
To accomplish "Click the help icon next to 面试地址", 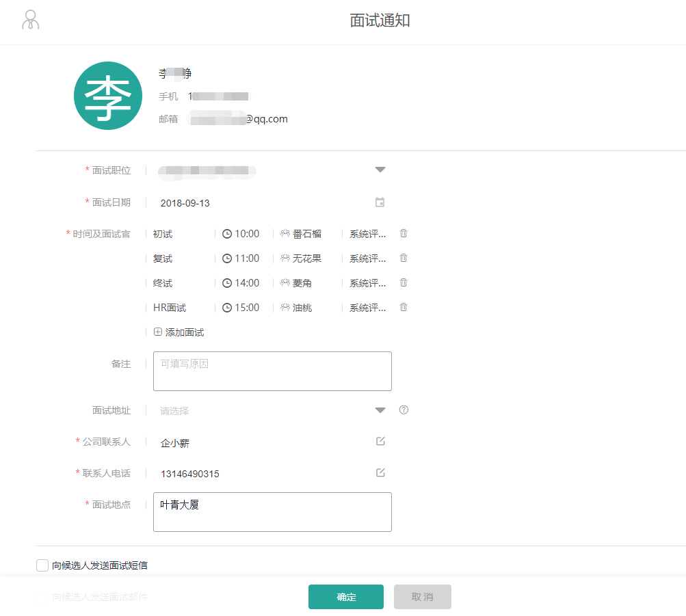I will [x=404, y=410].
